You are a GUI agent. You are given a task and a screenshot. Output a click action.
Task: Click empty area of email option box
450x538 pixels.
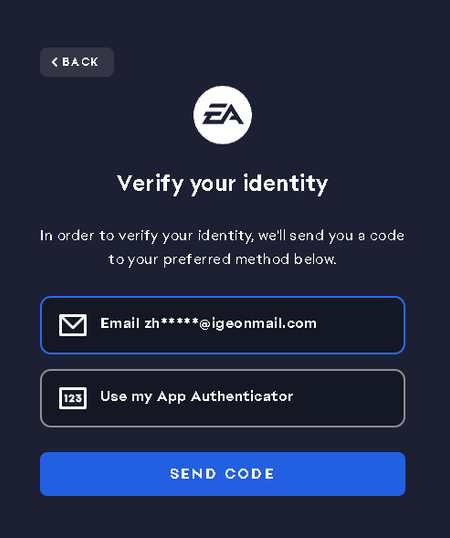(360, 325)
